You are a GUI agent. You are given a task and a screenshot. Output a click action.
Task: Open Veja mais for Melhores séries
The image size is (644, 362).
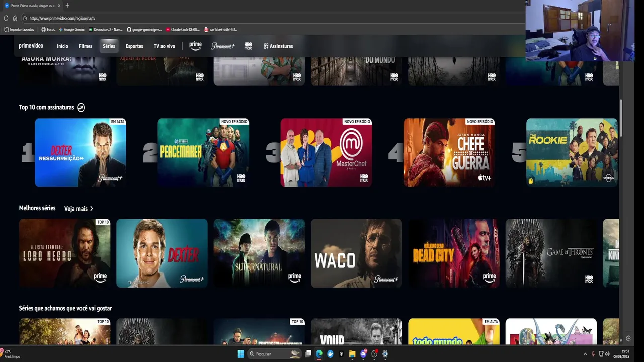(x=78, y=209)
